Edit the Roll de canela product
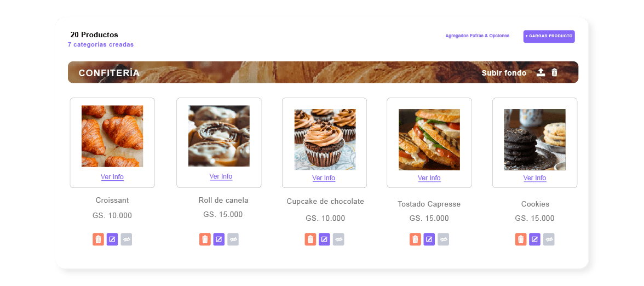644x286 pixels. (219, 239)
